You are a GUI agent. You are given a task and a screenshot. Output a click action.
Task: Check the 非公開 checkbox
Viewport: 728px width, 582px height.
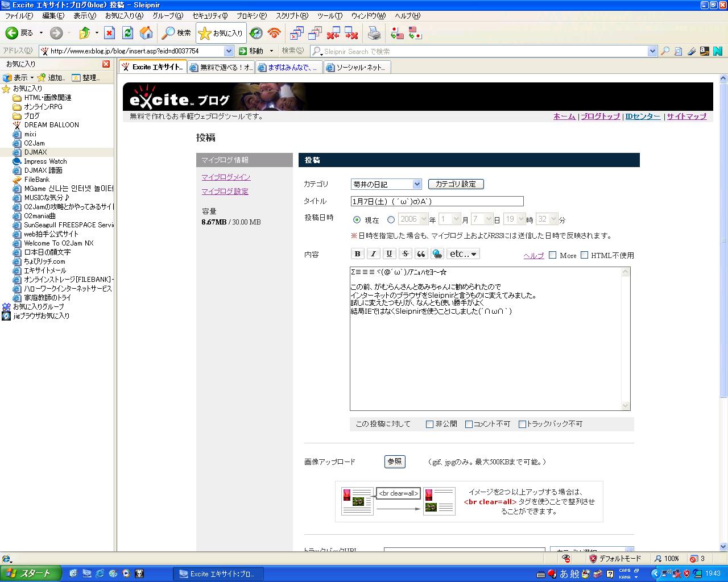(429, 424)
